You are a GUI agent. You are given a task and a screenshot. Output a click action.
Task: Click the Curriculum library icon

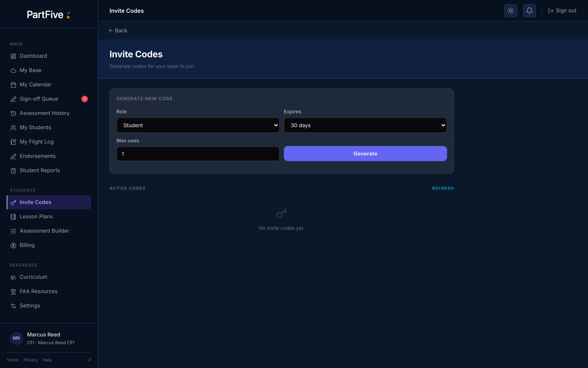(13, 277)
